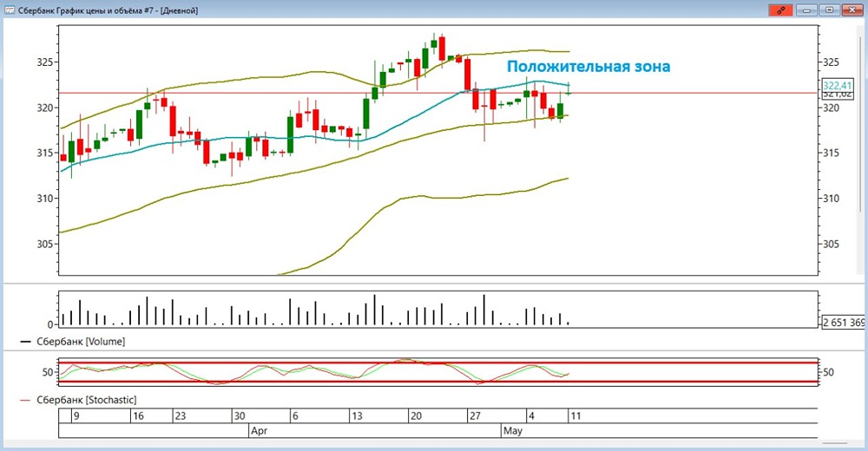
Task: Click date label 16 on time axis
Action: click(138, 415)
